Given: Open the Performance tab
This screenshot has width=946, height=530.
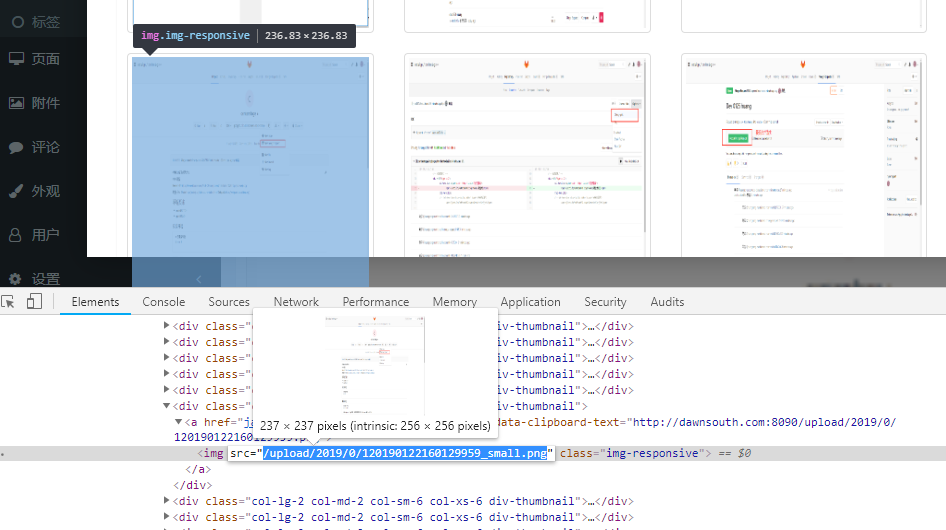Looking at the screenshot, I should [375, 302].
